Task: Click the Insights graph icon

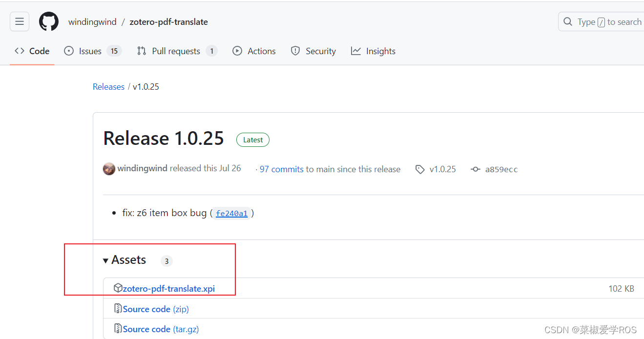Action: click(356, 51)
